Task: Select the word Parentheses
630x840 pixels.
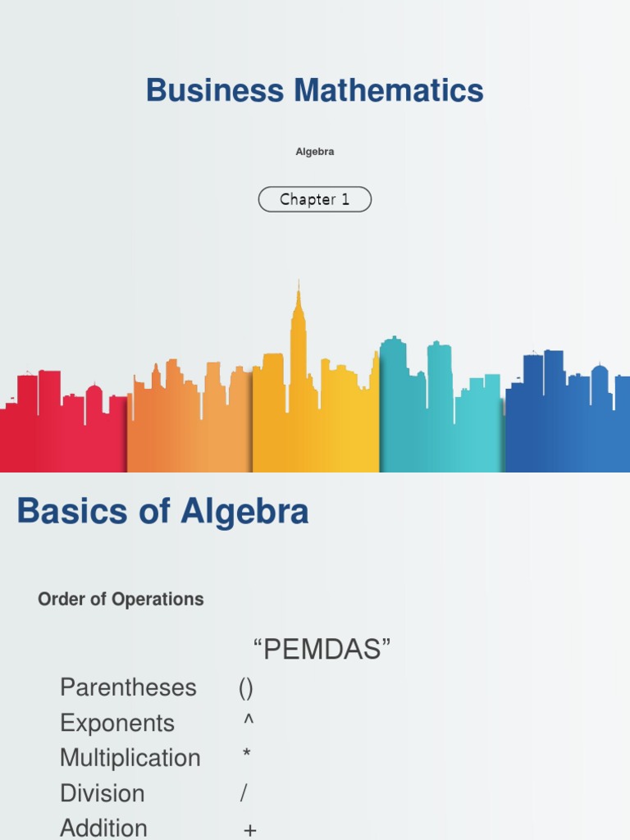Action: (x=128, y=687)
